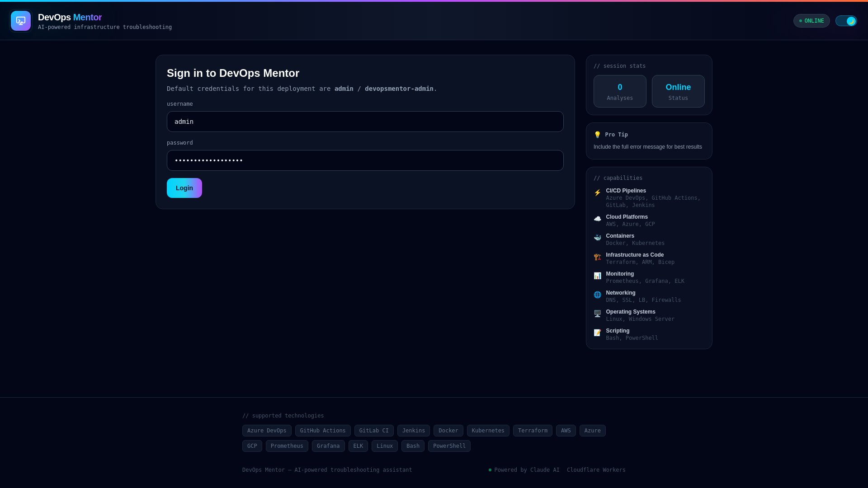The width and height of the screenshot is (868, 488).
Task: Select the Prometheus technology tag
Action: (287, 446)
